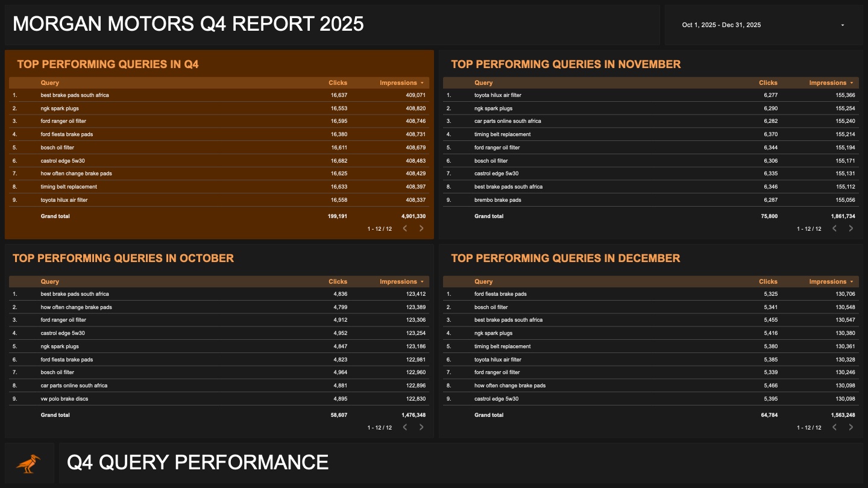
Task: Sort October table by Impressions arrow
Action: (x=422, y=282)
